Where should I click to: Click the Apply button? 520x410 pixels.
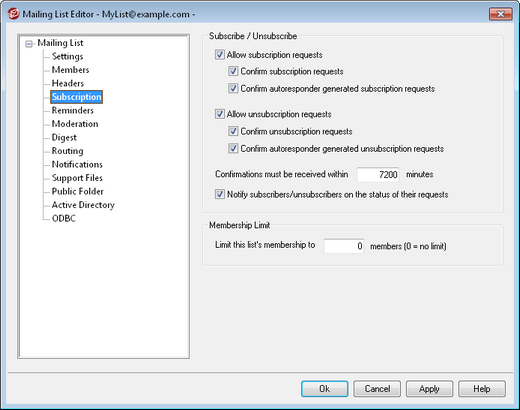429,389
